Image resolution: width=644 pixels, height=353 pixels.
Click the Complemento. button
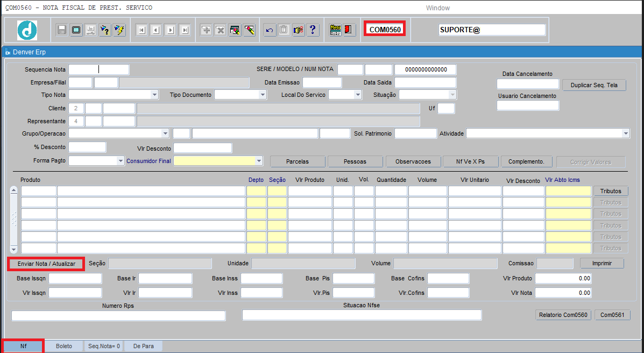(527, 161)
